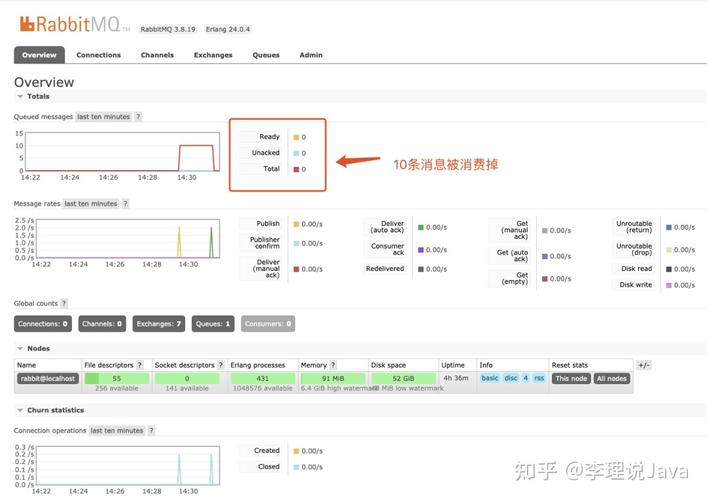Click the Channels: 0 count button
This screenshot has height=500, width=707.
point(102,324)
